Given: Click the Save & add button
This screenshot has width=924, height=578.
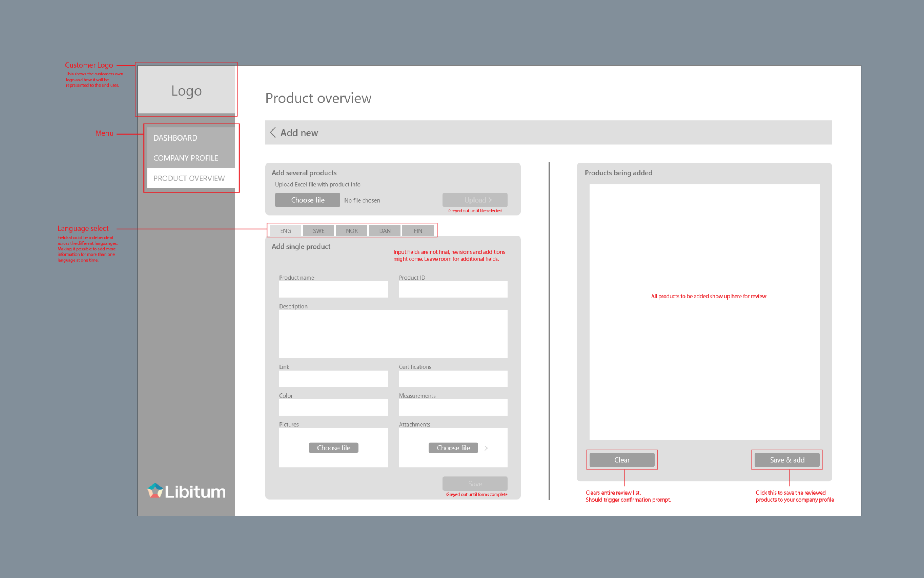Looking at the screenshot, I should [787, 460].
